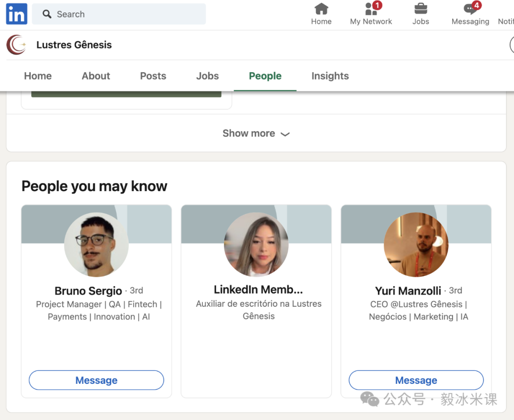Open the Messaging chat bubble icon
Screen dimensions: 514x420
(470, 9)
